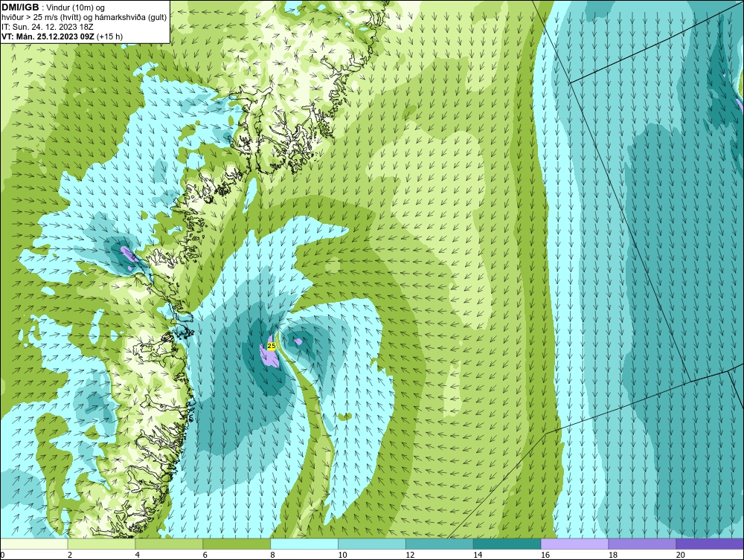Select the 16–18 m/s legend color
Image resolution: width=744 pixels, height=560 pixels.
pos(574,544)
